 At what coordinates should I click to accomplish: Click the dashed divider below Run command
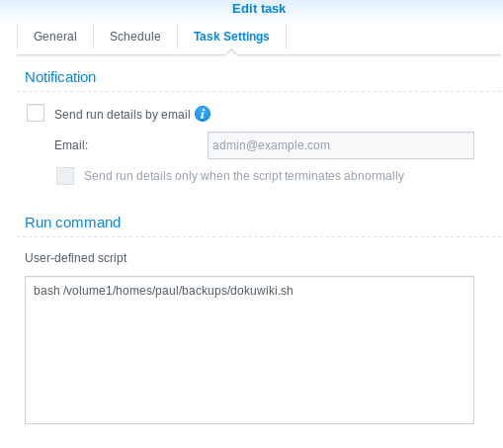(259, 236)
